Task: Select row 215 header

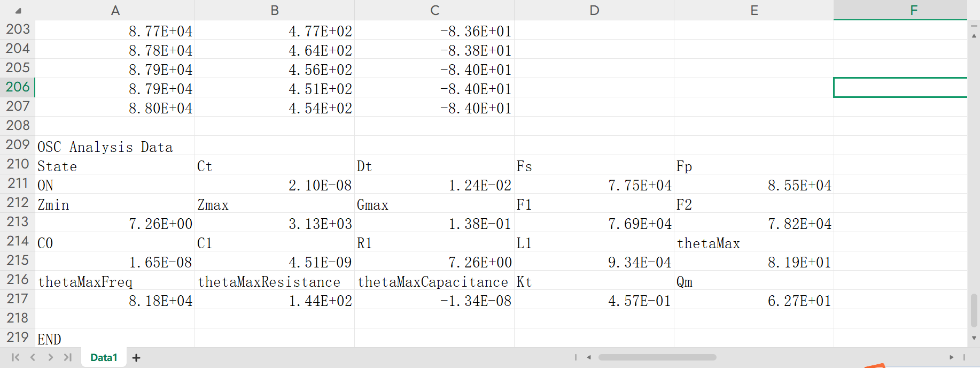Action: coord(18,260)
